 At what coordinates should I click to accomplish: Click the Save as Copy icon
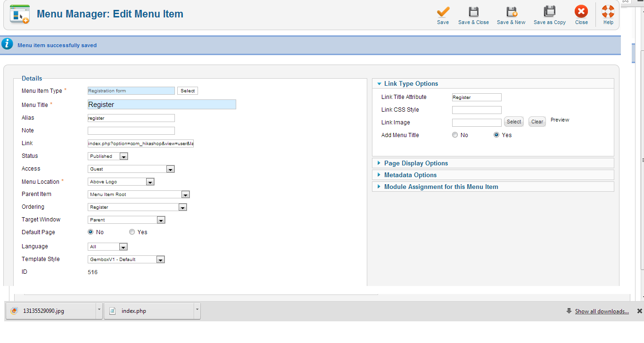550,12
